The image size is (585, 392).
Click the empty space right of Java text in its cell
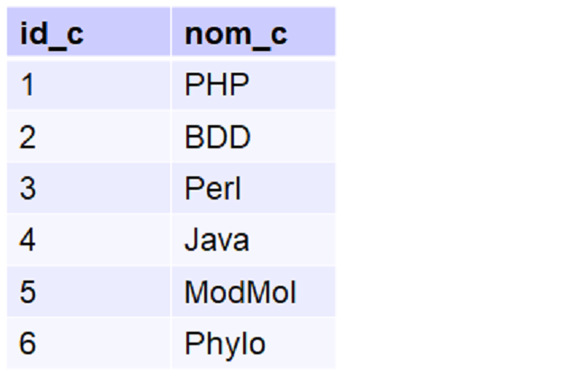292,241
